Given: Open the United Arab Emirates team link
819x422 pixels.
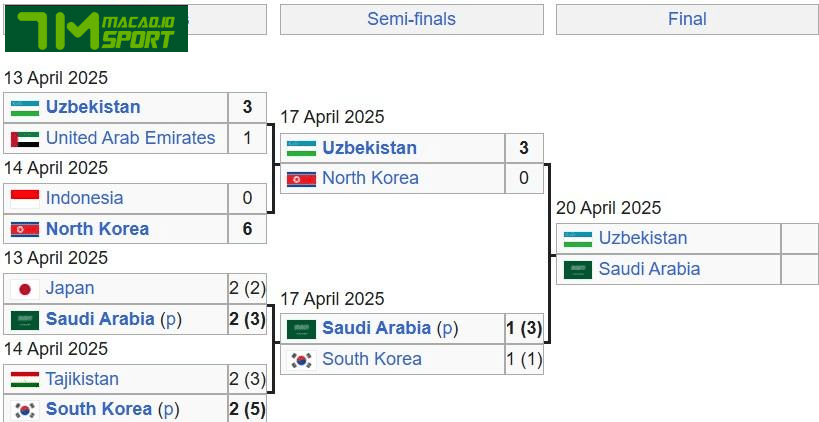Looking at the screenshot, I should tap(130, 138).
